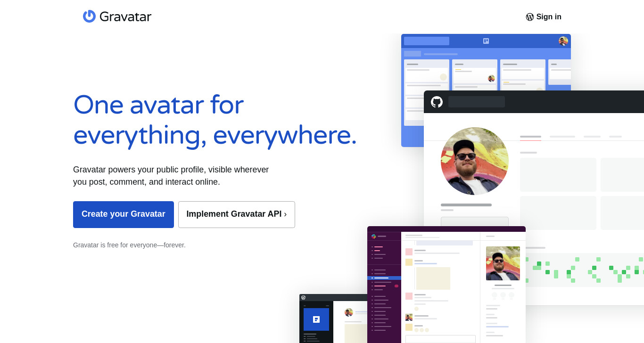
Task: Click the "One avatar for everything, everywhere." headline
Action: (215, 120)
